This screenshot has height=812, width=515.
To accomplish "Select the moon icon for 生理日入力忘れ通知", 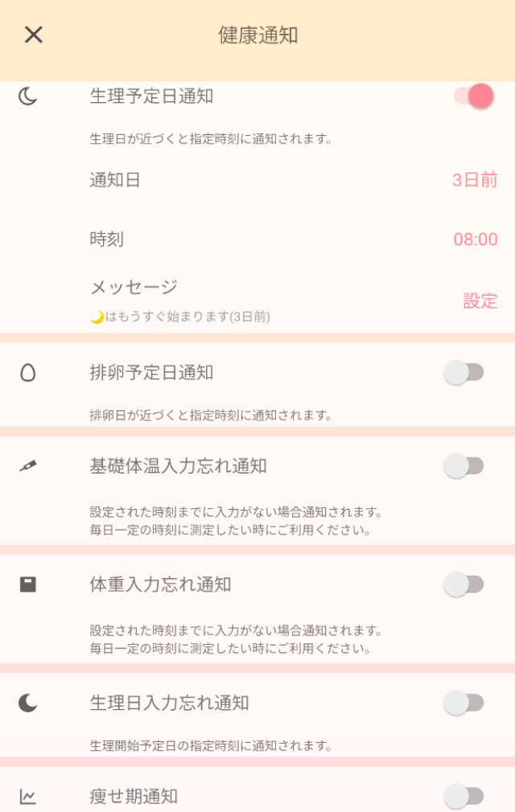I will click(27, 702).
